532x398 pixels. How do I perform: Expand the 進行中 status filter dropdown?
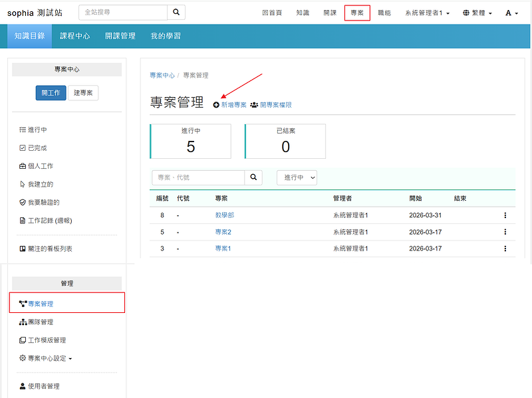point(297,177)
